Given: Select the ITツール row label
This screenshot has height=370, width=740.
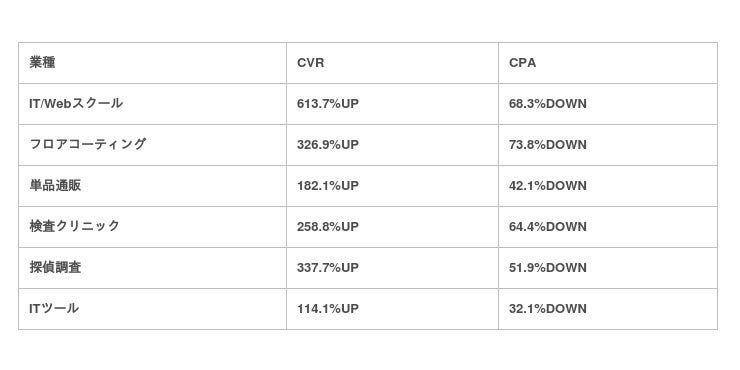Looking at the screenshot, I should pyautogui.click(x=54, y=309).
